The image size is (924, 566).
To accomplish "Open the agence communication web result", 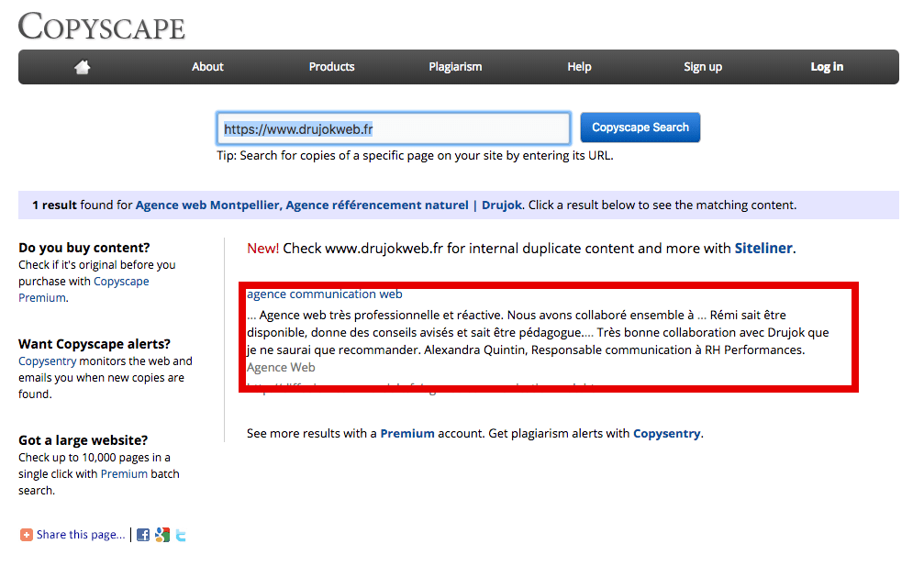I will pyautogui.click(x=324, y=294).
